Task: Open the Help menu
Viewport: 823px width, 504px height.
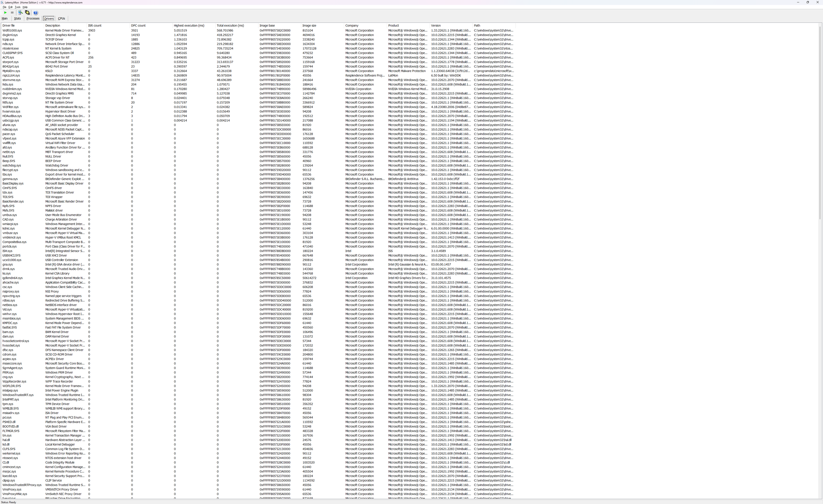Action: pos(25,7)
